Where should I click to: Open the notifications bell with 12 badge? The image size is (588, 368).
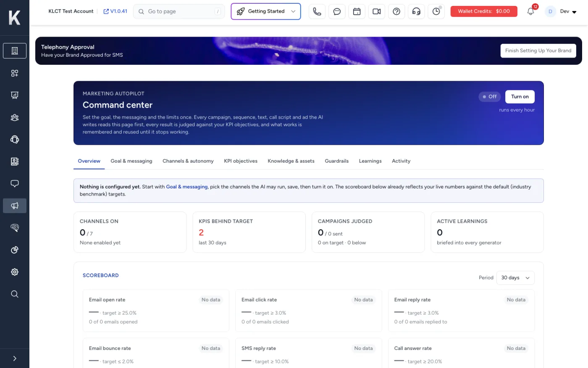tap(531, 11)
